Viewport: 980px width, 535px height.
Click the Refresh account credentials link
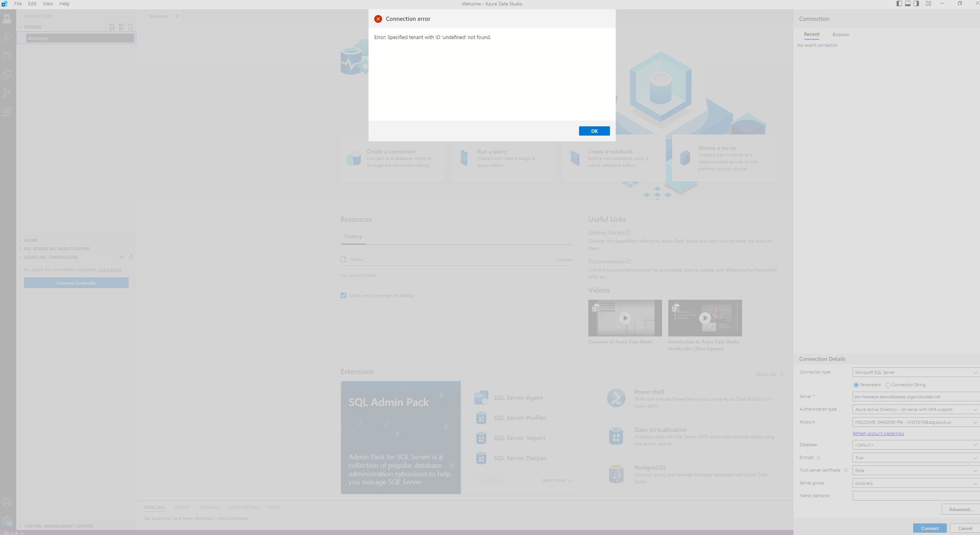878,433
